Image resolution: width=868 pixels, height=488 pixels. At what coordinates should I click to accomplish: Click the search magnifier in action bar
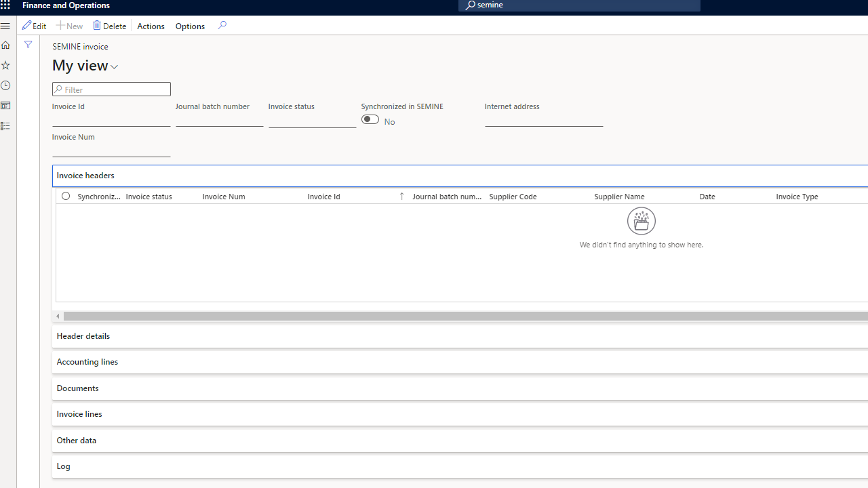pyautogui.click(x=222, y=26)
